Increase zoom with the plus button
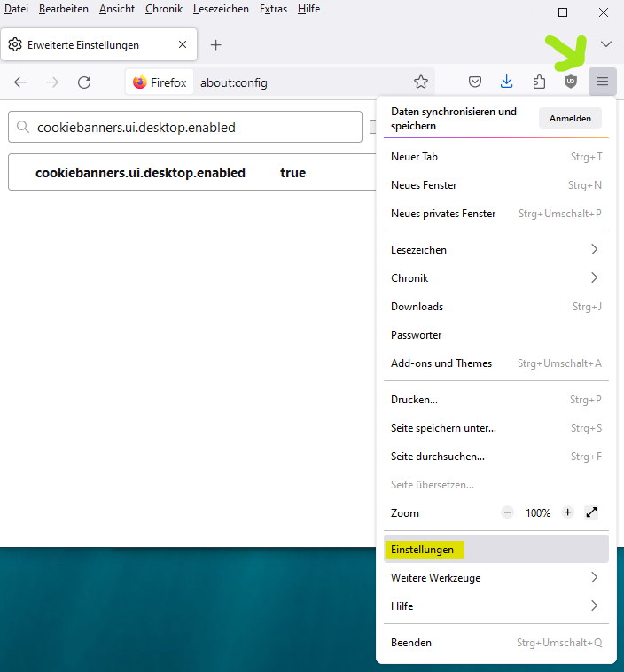The image size is (624, 672). pyautogui.click(x=567, y=512)
